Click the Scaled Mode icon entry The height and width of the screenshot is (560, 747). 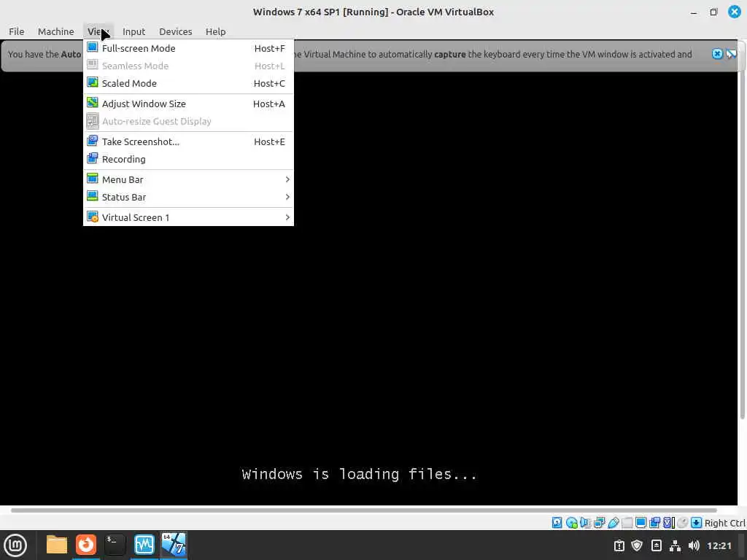pyautogui.click(x=188, y=83)
